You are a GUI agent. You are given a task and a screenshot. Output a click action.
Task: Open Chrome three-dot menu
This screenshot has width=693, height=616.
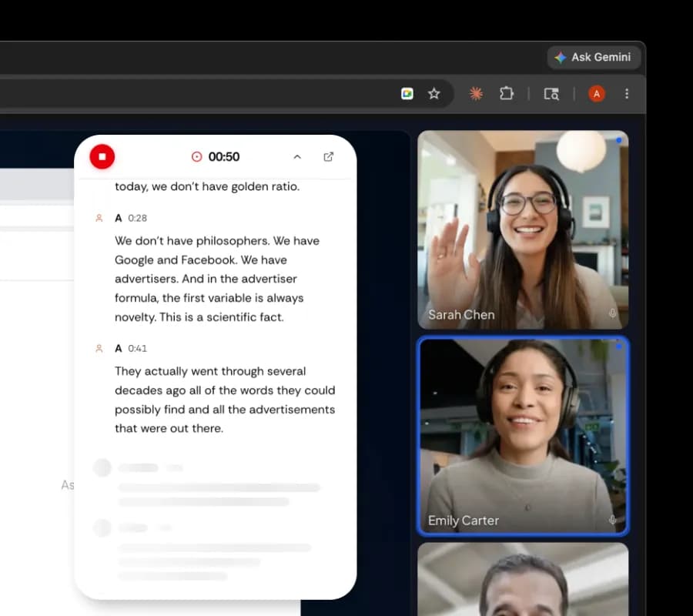click(627, 94)
